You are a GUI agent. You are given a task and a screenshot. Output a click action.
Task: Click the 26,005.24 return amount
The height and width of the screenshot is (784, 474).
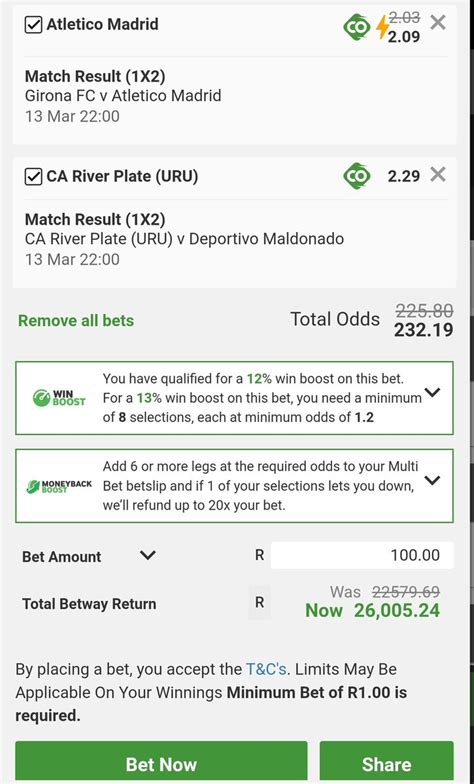(397, 610)
